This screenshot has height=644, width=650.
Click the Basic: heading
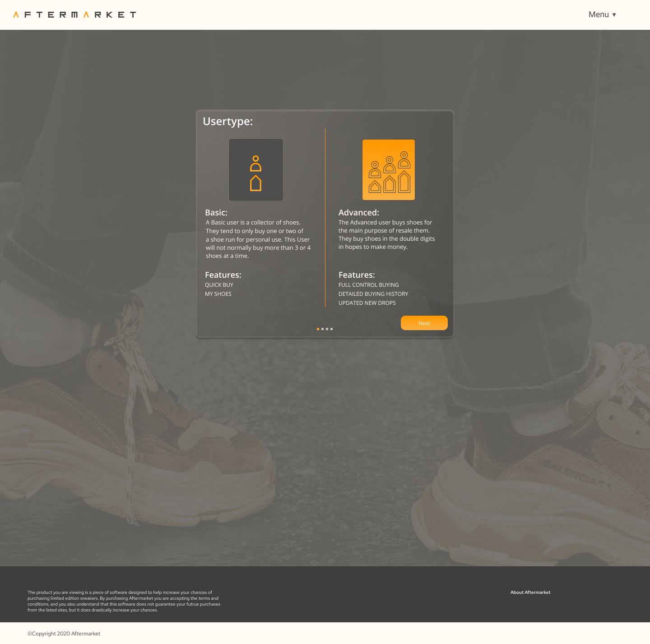216,213
